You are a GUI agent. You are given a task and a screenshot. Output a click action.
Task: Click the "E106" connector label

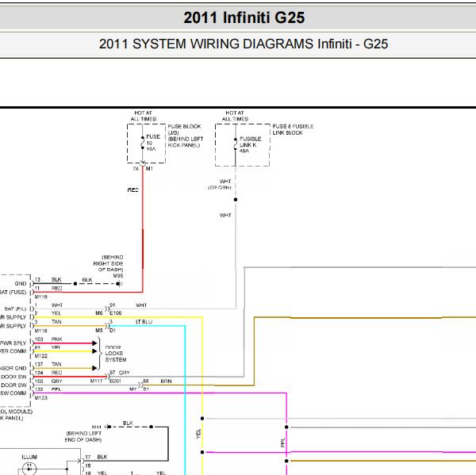116,313
